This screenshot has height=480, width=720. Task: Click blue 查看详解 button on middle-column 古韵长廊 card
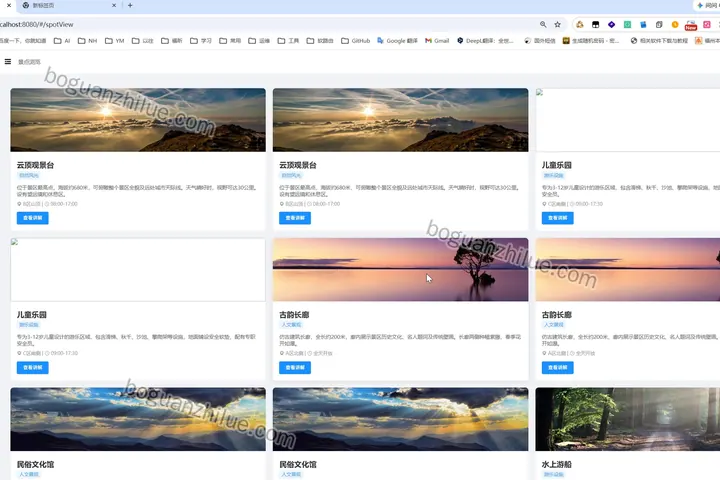coord(295,367)
